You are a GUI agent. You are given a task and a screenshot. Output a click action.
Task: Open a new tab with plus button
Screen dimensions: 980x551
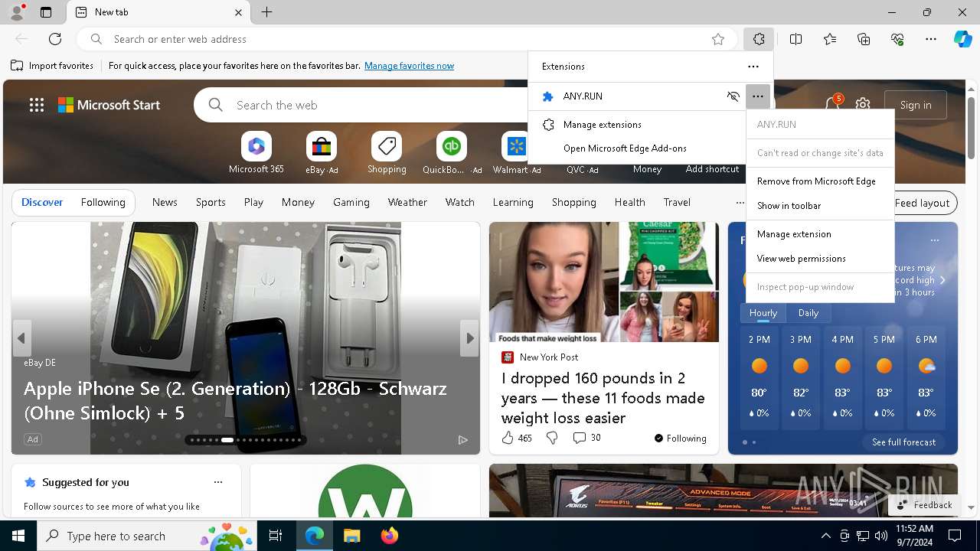(x=266, y=12)
